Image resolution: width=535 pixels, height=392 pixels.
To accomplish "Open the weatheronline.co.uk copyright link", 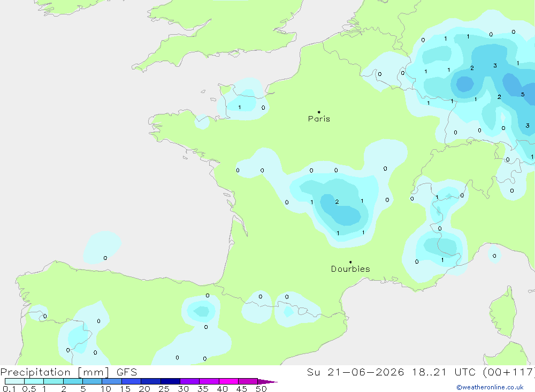I will 490,387.
